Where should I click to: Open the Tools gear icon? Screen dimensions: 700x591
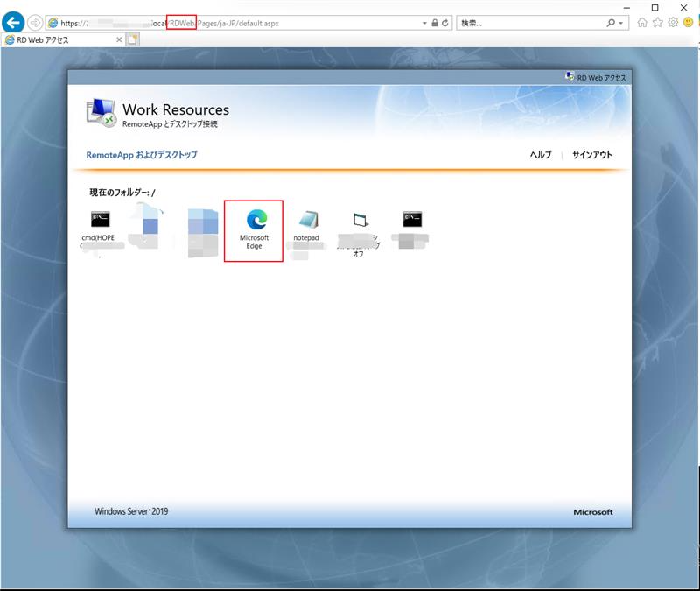(x=673, y=23)
